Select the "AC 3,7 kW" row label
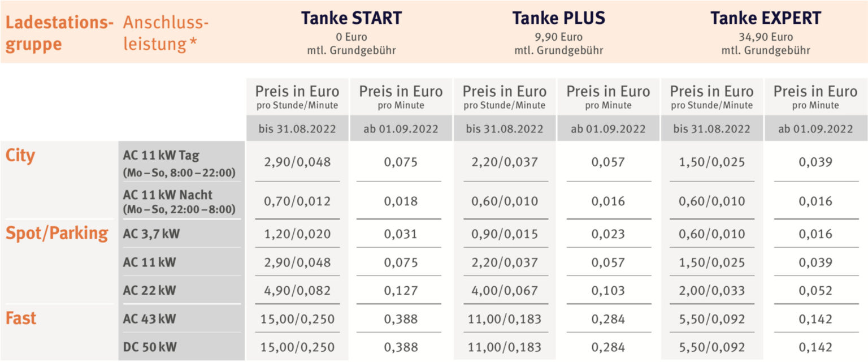The height and width of the screenshot is (362, 868). click(151, 234)
